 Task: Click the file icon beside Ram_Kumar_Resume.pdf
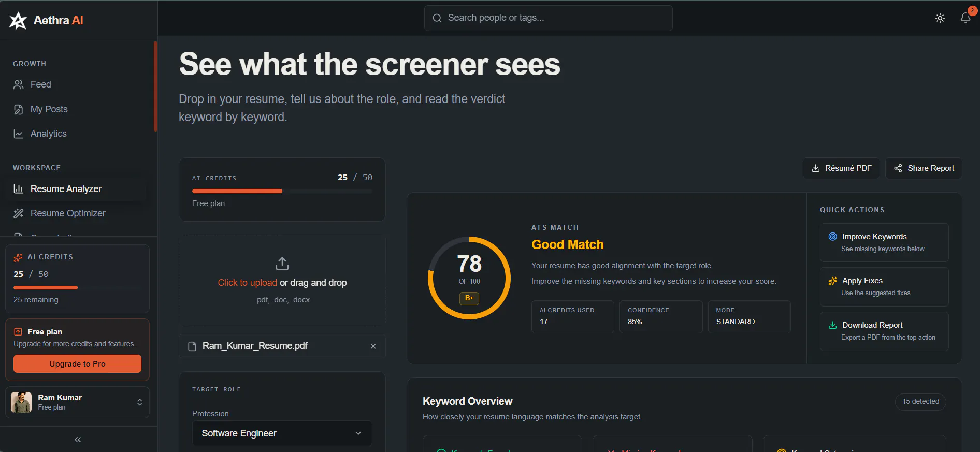click(x=192, y=346)
